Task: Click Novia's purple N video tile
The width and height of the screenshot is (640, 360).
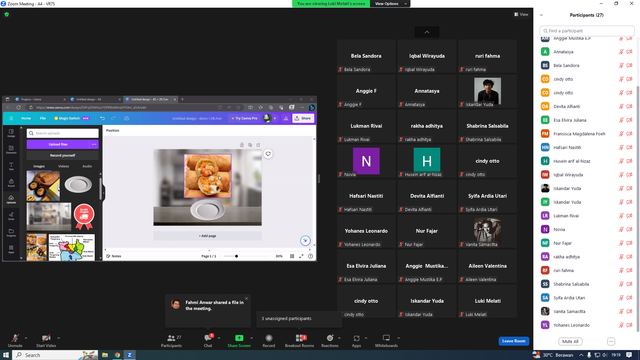Action: pos(366,161)
